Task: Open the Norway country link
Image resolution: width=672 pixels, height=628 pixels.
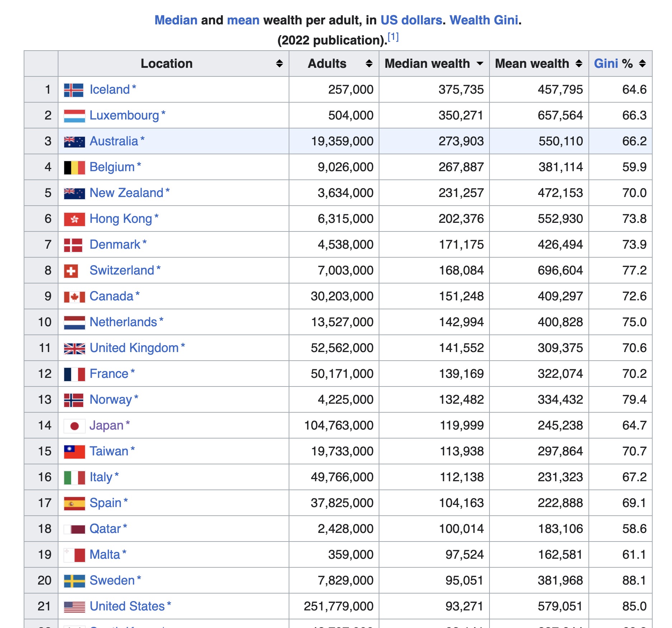Action: [x=110, y=399]
